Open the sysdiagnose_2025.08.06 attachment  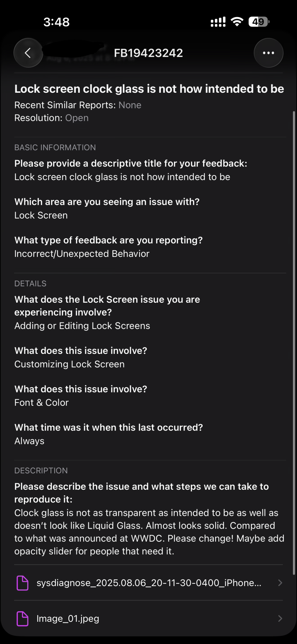click(x=149, y=583)
